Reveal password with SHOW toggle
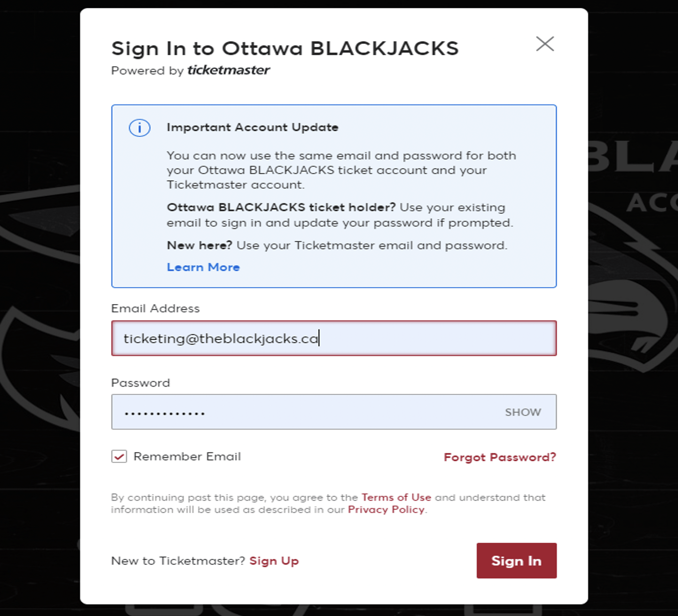The height and width of the screenshot is (616, 678). 523,412
